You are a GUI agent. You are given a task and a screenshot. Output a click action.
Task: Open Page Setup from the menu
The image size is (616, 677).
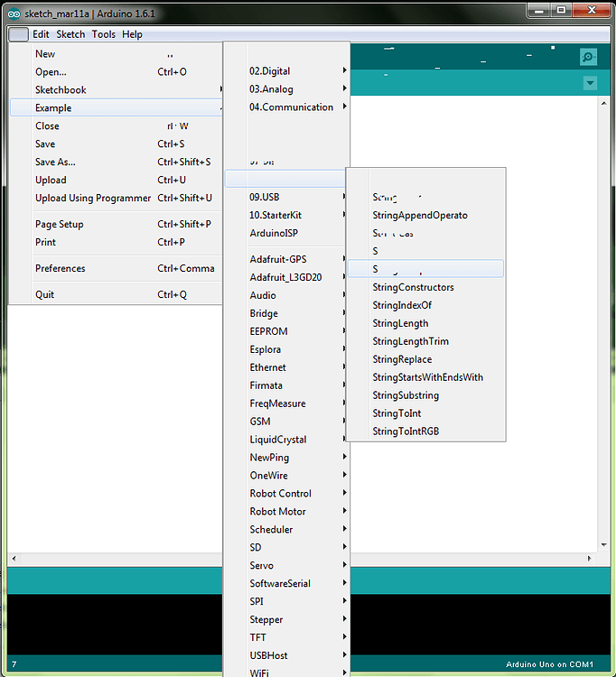pyautogui.click(x=116, y=224)
